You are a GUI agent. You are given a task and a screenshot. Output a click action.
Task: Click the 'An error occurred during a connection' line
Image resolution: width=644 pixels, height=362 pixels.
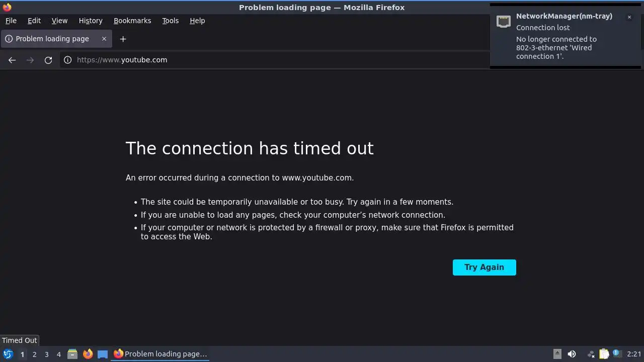tap(240, 177)
